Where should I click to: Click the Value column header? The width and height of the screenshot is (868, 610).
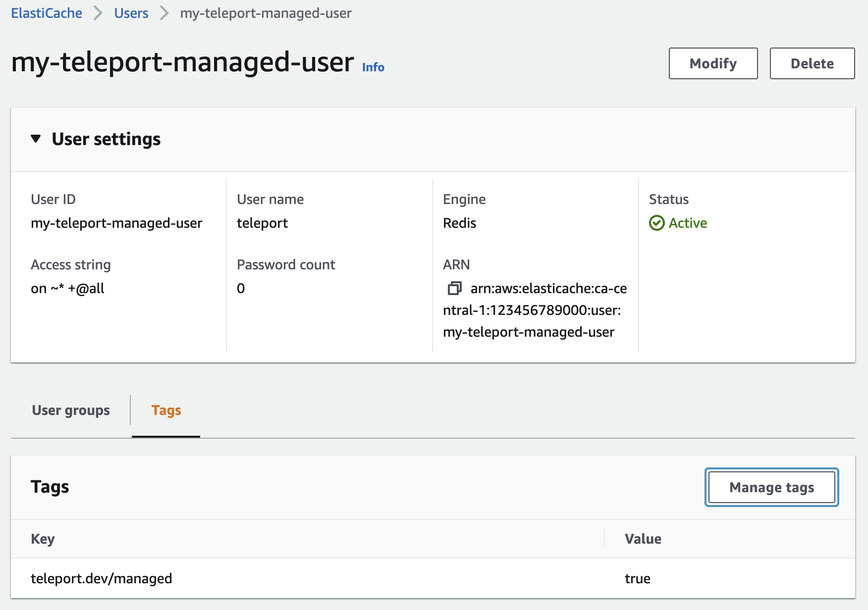[643, 539]
